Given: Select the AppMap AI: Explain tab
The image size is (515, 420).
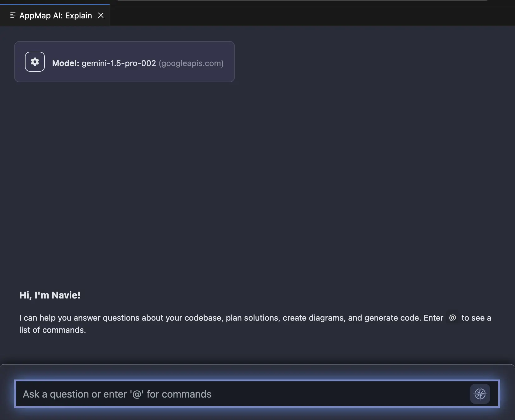Looking at the screenshot, I should pos(55,15).
